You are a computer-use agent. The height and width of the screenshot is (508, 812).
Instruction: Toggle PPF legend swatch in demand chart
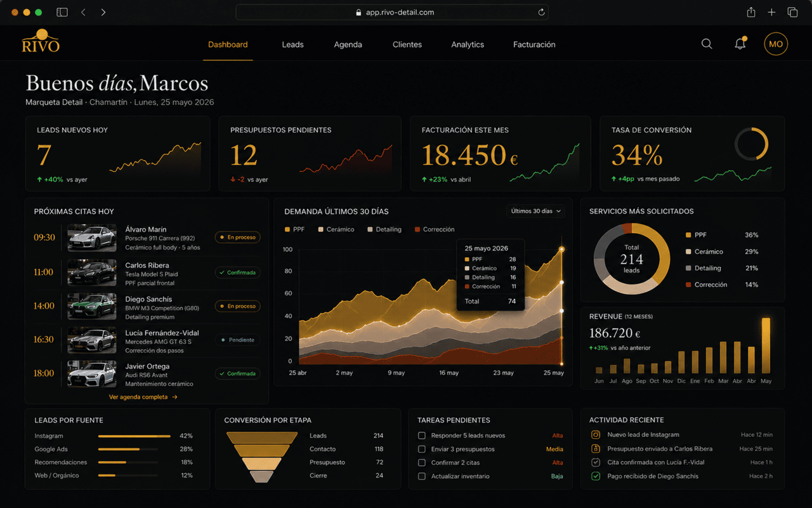coord(287,229)
